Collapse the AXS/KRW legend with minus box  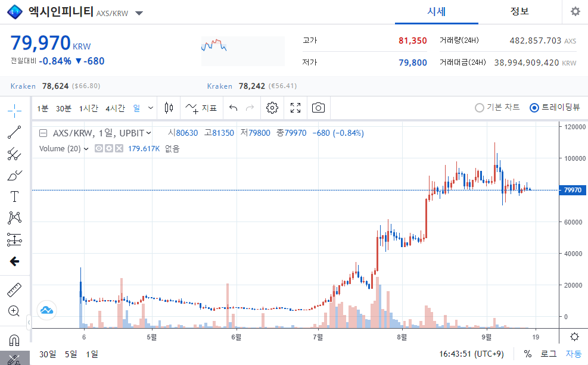(43, 133)
